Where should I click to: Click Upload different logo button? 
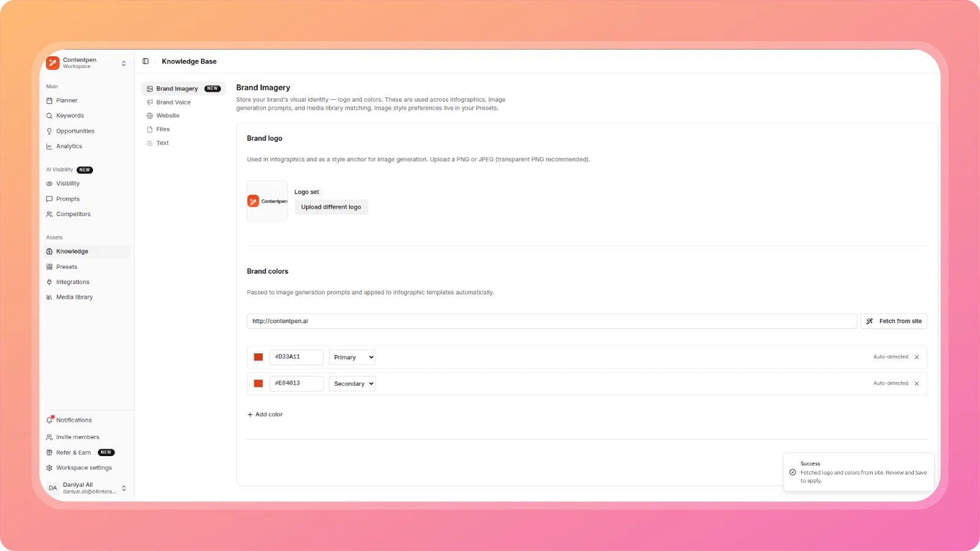[331, 207]
